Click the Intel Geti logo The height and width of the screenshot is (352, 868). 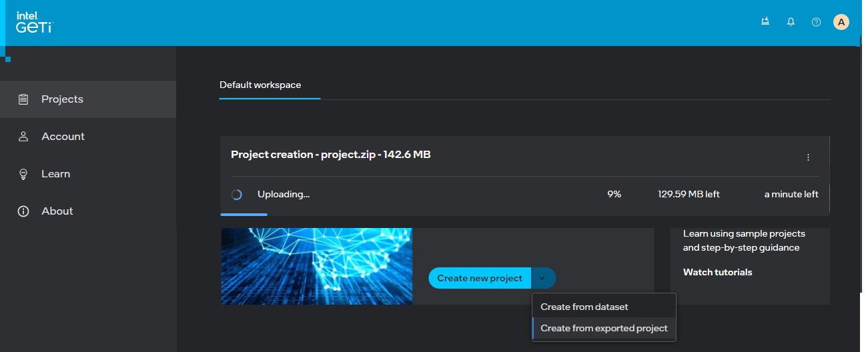34,22
